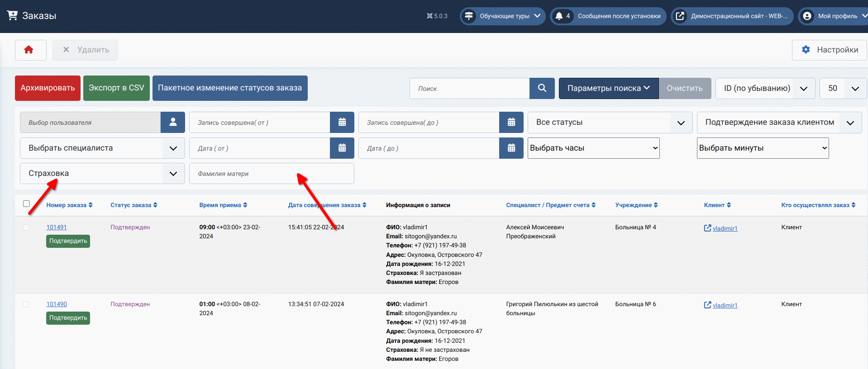The width and height of the screenshot is (868, 369).
Task: Click the 'Экспорт в CSV' button
Action: pos(116,88)
